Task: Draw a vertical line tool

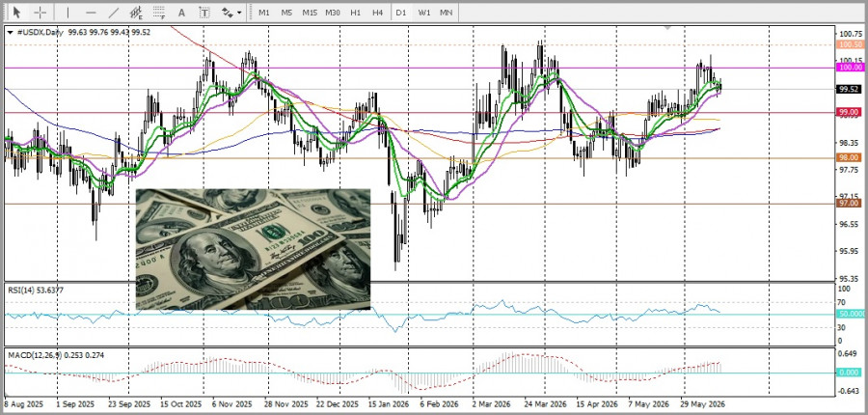Action: pyautogui.click(x=68, y=12)
